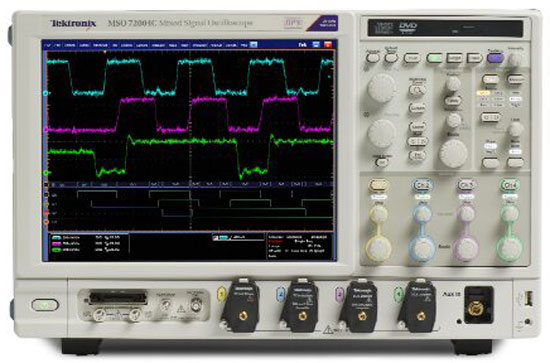Toggle the Ch 4 channel button
This screenshot has width=550, height=363.
click(509, 185)
